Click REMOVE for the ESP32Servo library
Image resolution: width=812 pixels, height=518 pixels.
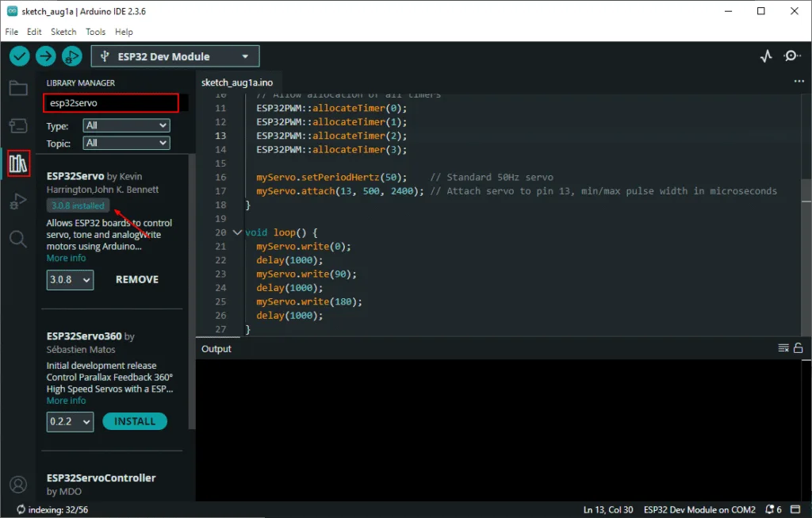coord(137,280)
